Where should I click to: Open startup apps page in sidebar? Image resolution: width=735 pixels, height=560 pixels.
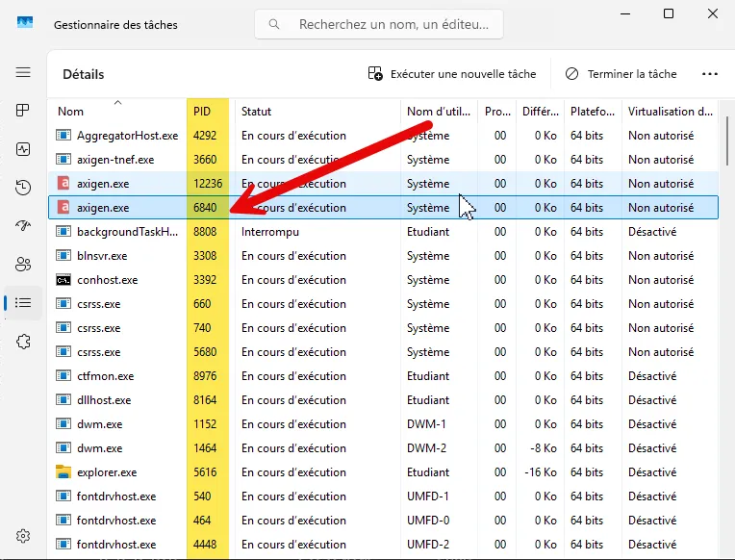pyautogui.click(x=23, y=225)
